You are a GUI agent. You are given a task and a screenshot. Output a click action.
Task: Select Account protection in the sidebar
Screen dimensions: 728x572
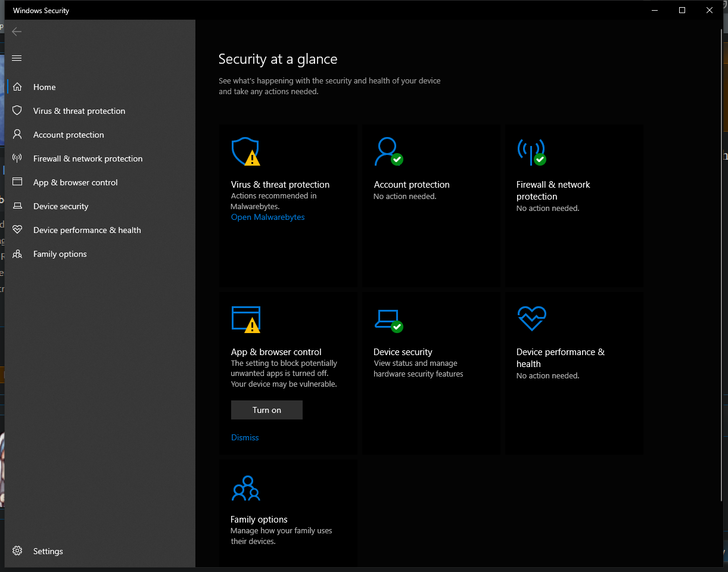click(x=69, y=135)
